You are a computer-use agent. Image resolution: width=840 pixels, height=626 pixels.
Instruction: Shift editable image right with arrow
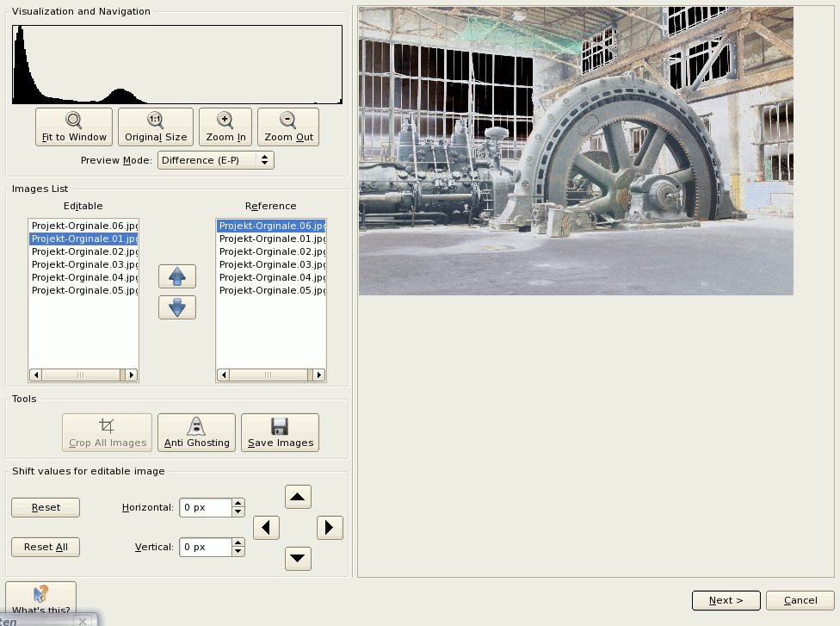point(330,528)
